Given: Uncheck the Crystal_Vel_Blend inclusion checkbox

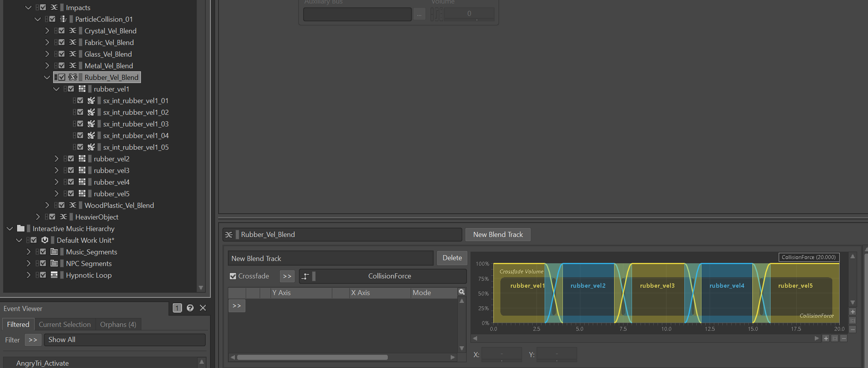Looking at the screenshot, I should pyautogui.click(x=62, y=31).
